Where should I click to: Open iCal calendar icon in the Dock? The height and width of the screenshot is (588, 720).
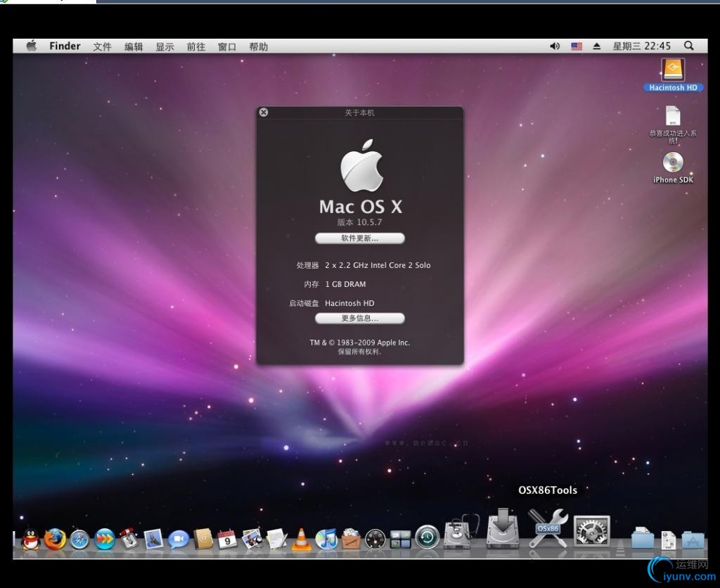point(227,539)
